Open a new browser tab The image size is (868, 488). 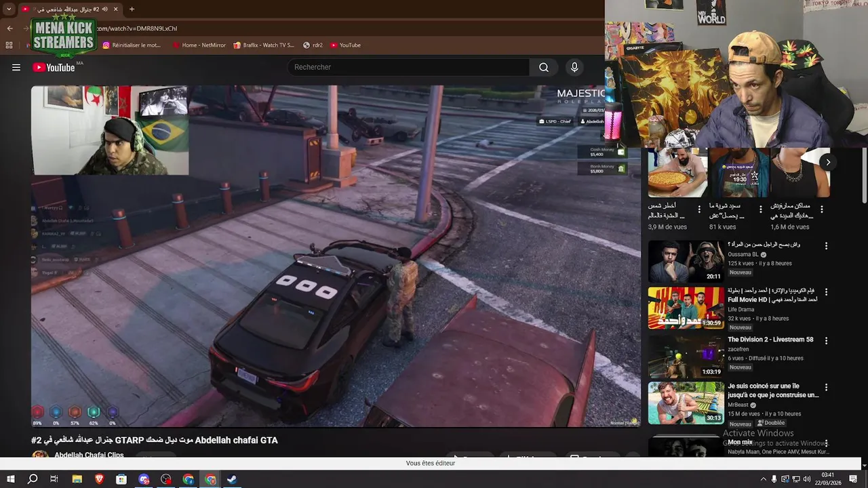(132, 9)
